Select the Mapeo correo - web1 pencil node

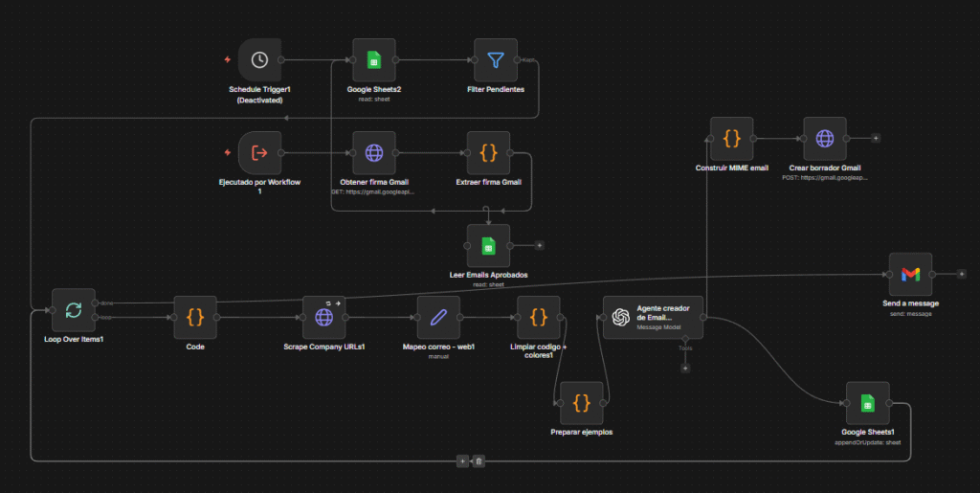tap(438, 318)
